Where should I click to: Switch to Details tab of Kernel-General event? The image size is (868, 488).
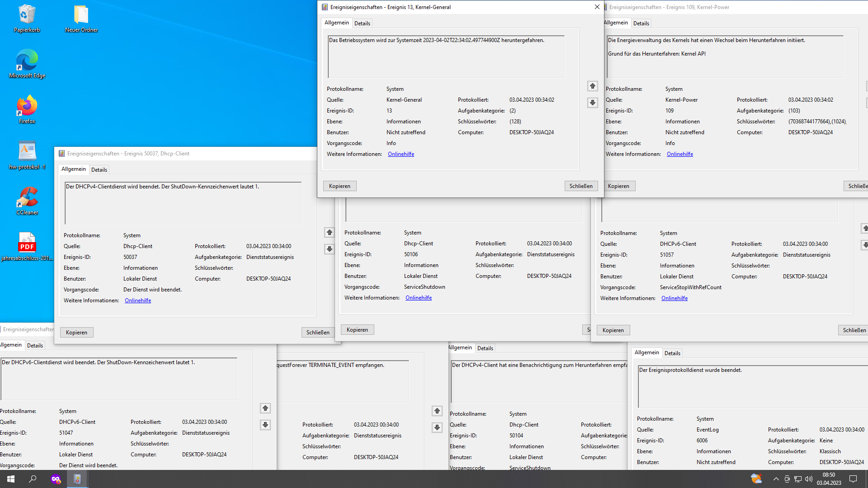[362, 23]
